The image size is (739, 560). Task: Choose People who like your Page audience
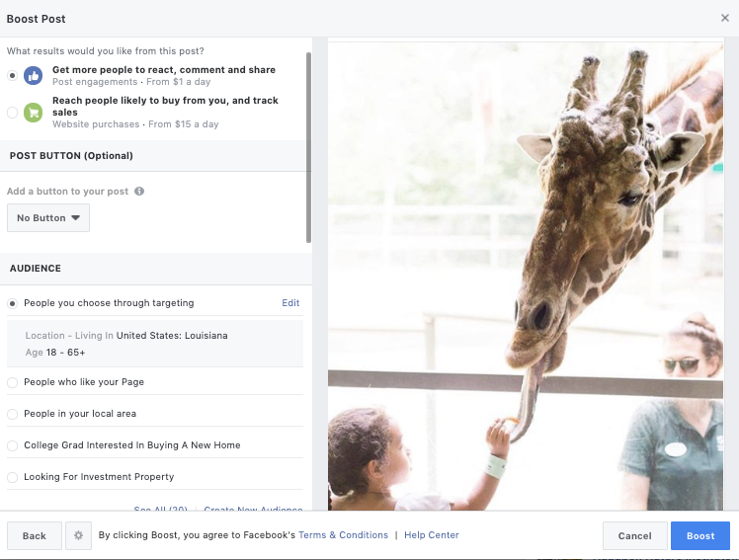12,382
